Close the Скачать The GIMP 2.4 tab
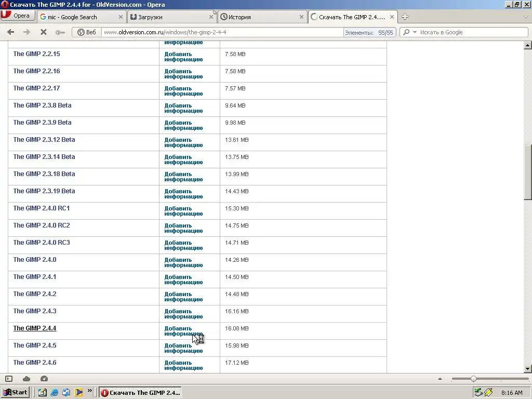Viewport: 532px width, 399px height. (x=392, y=17)
